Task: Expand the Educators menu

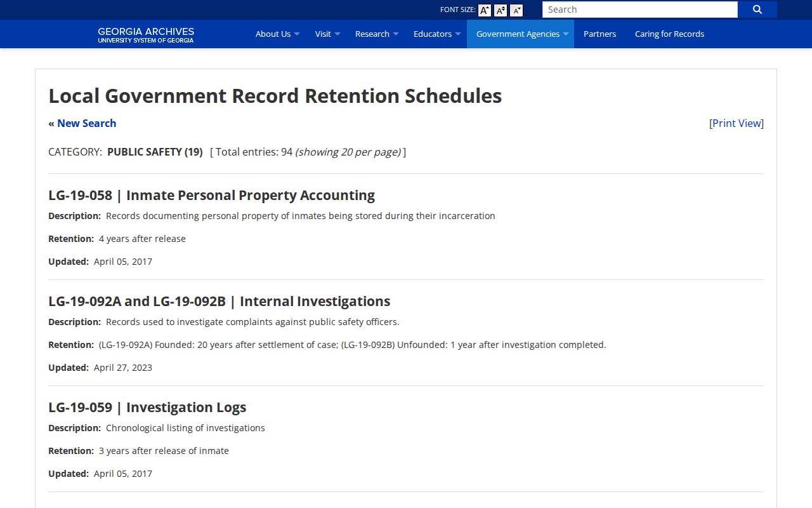Action: click(x=436, y=34)
